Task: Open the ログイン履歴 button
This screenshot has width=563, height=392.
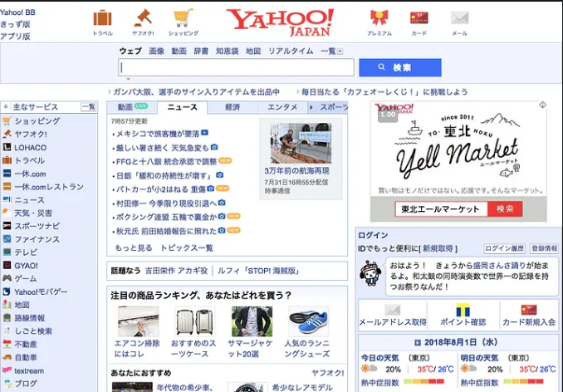Action: tap(505, 248)
